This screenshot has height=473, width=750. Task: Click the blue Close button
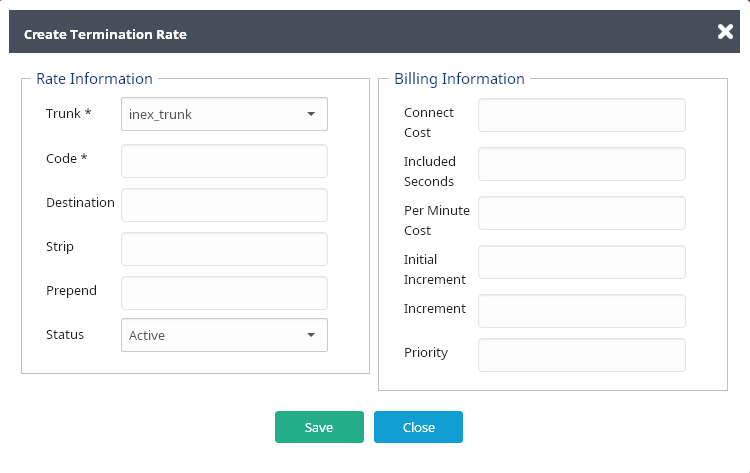418,427
